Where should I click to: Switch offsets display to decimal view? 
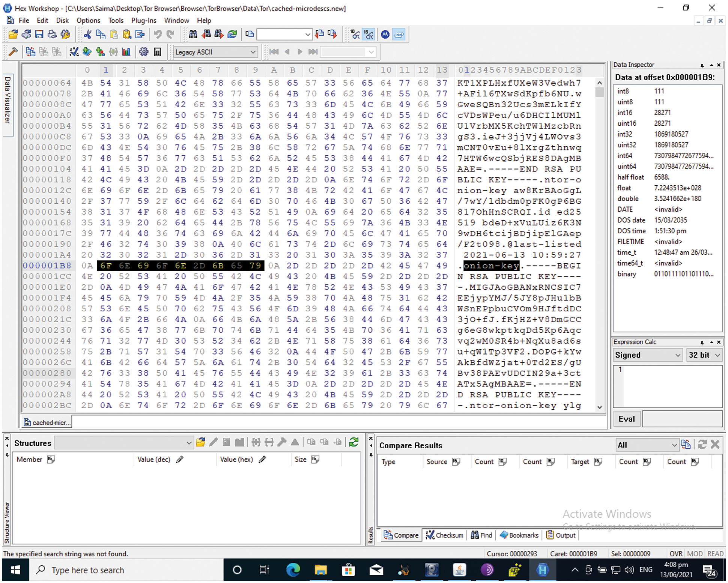pos(355,35)
